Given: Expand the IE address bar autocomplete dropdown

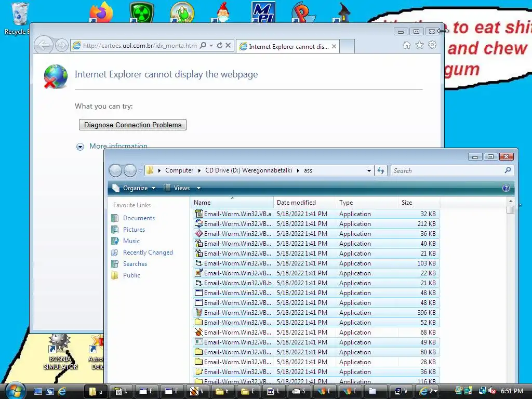Looking at the screenshot, I should [x=211, y=46].
